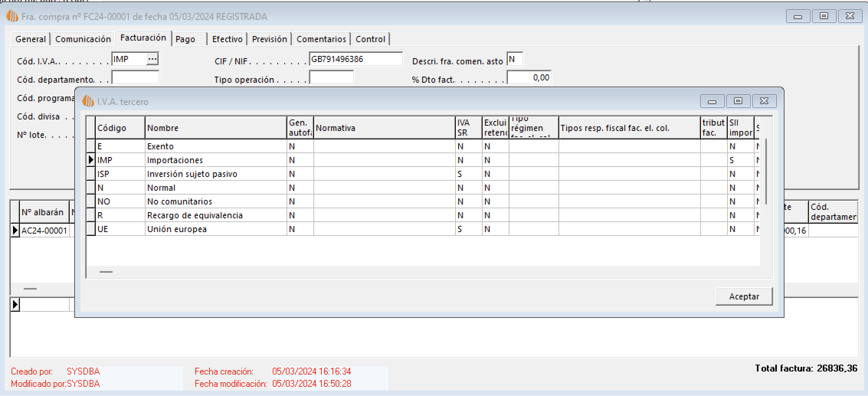Click the Aceptar button

744,296
